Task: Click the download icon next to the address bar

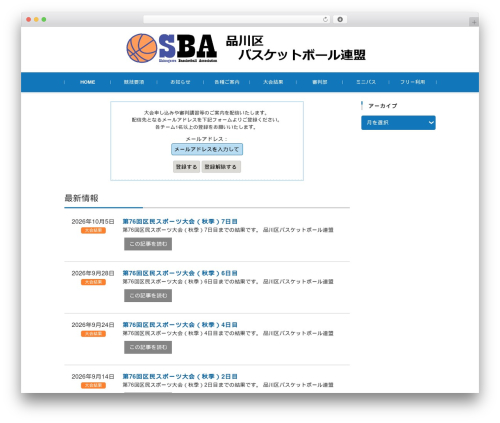Action: (x=340, y=19)
